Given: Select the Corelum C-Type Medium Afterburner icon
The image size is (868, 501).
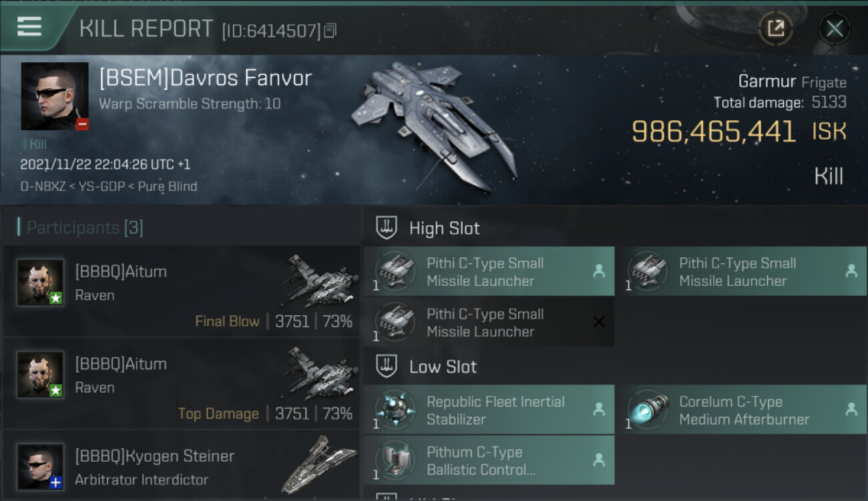Looking at the screenshot, I should point(648,410).
